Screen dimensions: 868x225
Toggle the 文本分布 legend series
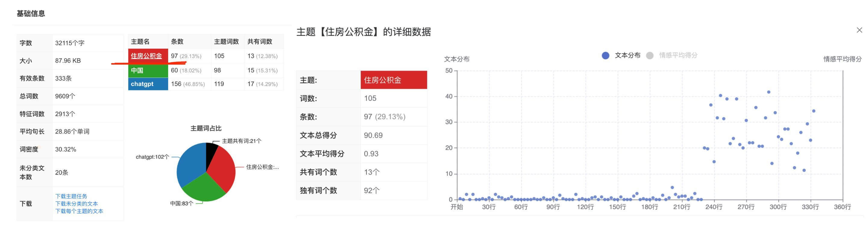(621, 55)
